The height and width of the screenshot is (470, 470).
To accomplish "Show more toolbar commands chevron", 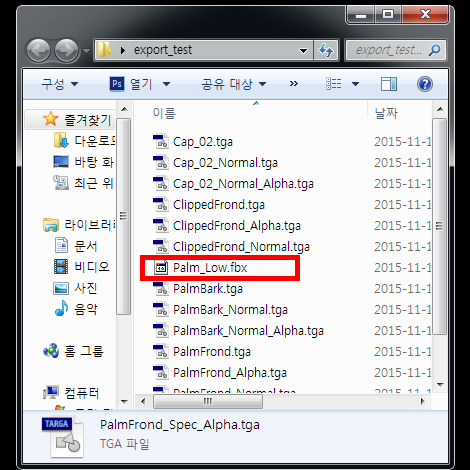I will click(x=294, y=84).
